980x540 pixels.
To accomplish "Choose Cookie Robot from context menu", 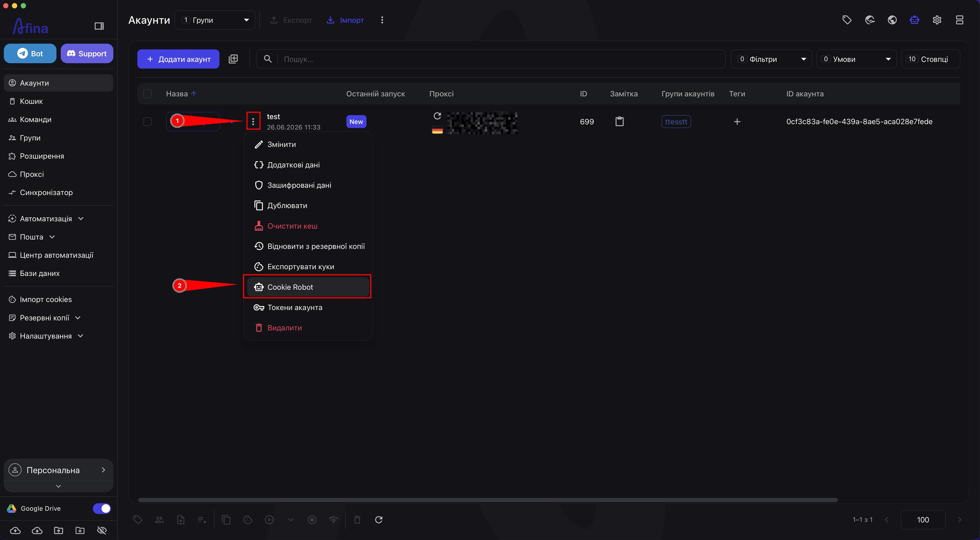I will [308, 287].
